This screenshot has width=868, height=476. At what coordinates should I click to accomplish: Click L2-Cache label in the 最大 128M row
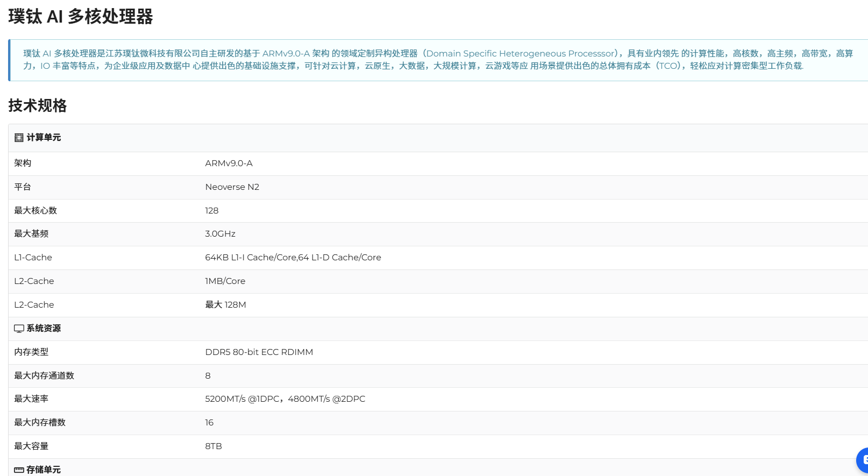point(34,305)
